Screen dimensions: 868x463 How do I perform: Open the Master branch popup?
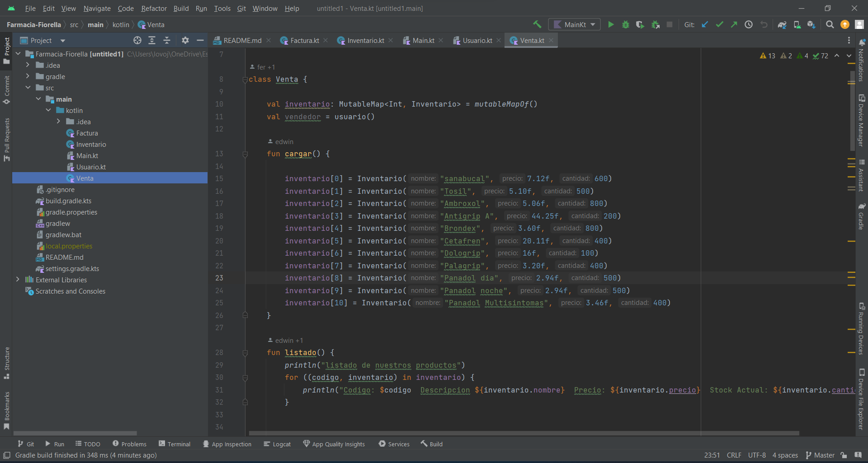[824, 455]
